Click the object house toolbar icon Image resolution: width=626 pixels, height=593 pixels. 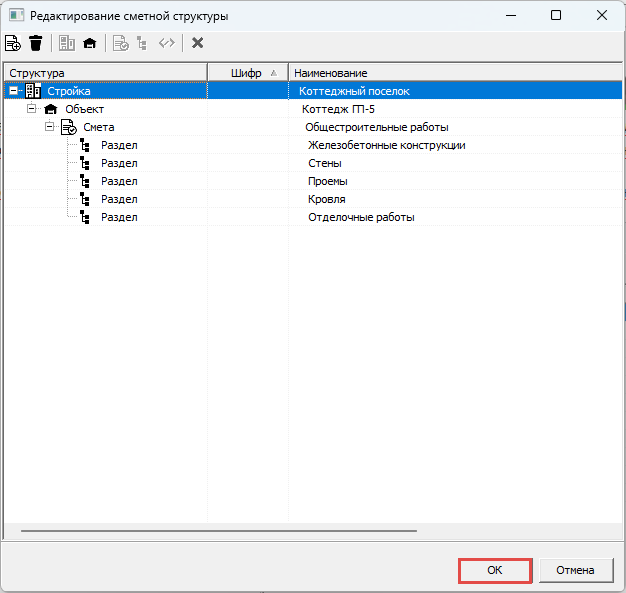90,43
